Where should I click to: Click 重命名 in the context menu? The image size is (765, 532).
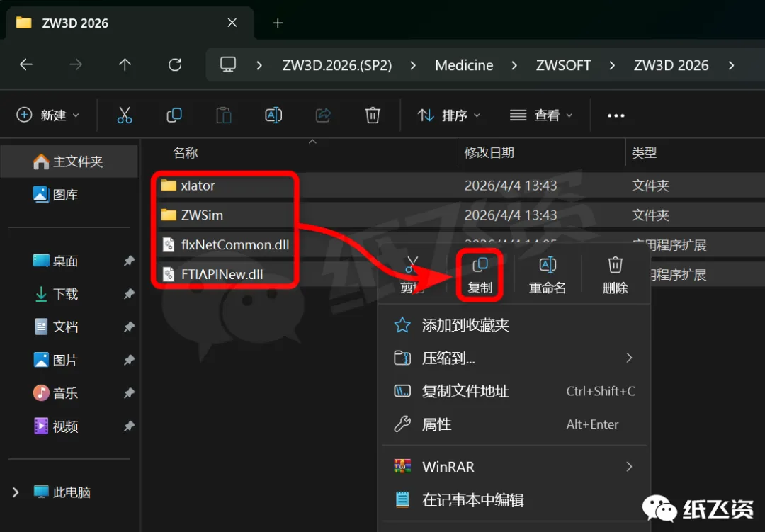(548, 275)
